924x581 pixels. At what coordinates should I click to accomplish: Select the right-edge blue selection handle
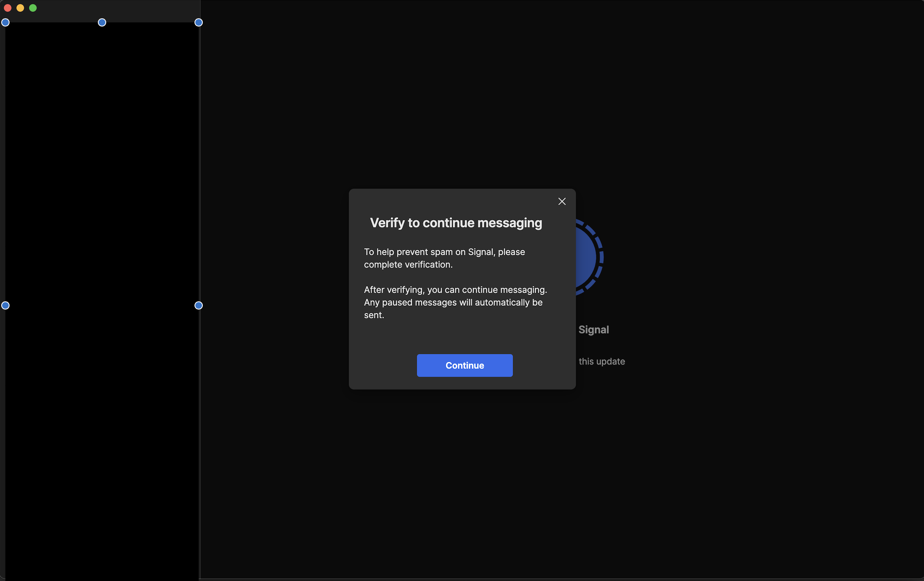pyautogui.click(x=199, y=305)
